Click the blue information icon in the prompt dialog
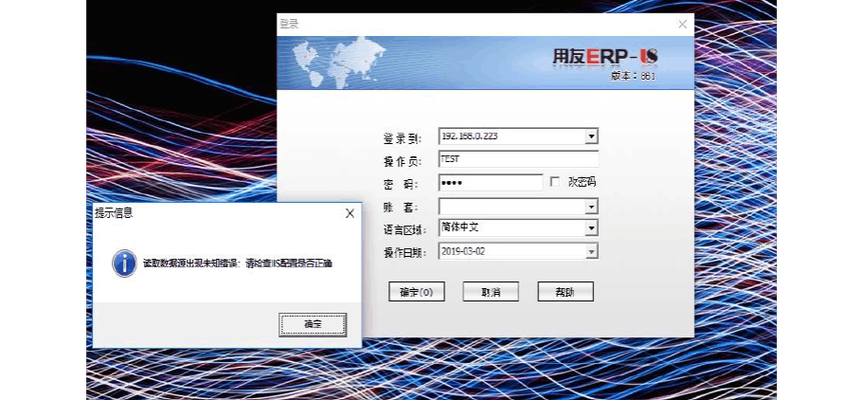The width and height of the screenshot is (846, 400). (x=124, y=263)
